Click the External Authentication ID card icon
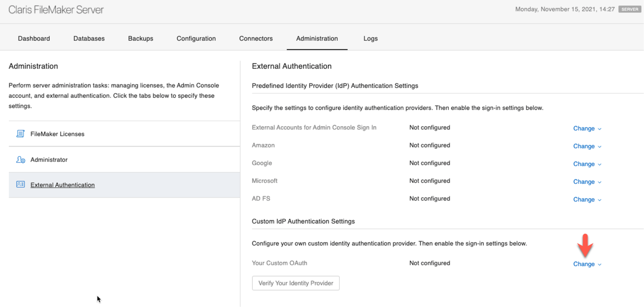Viewport: 644px width, 307px height. (x=20, y=184)
